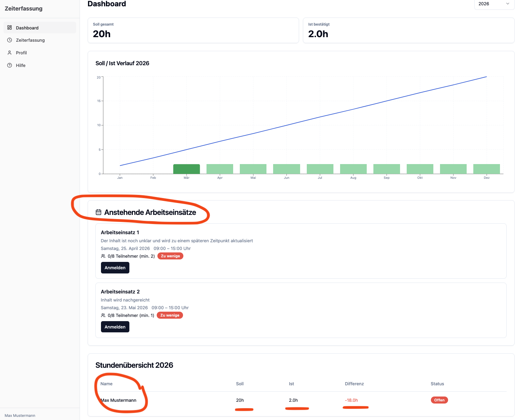Screen dimensions: 521x420
Task: Click Zu wenige badge in Arbeitseinsatz 1
Action: click(x=170, y=256)
